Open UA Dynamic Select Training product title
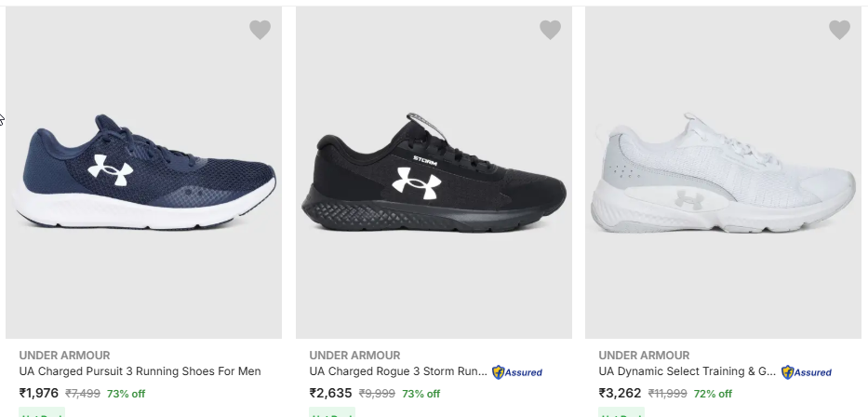 687,371
